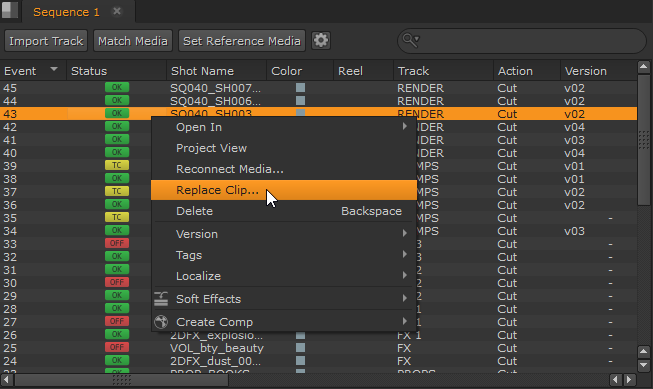653x389 pixels.
Task: Click the panel layout icon beside Sequence 1 tab
Action: tap(10, 10)
